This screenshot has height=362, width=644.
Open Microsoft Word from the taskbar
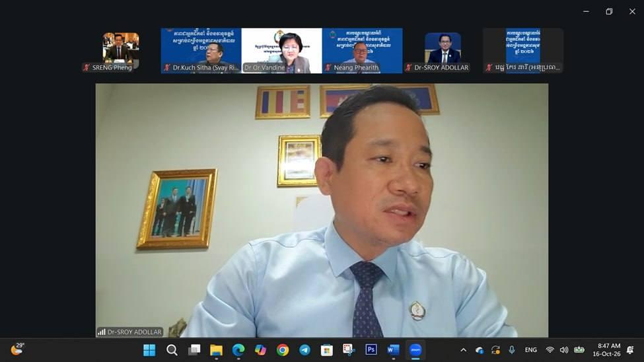point(393,350)
